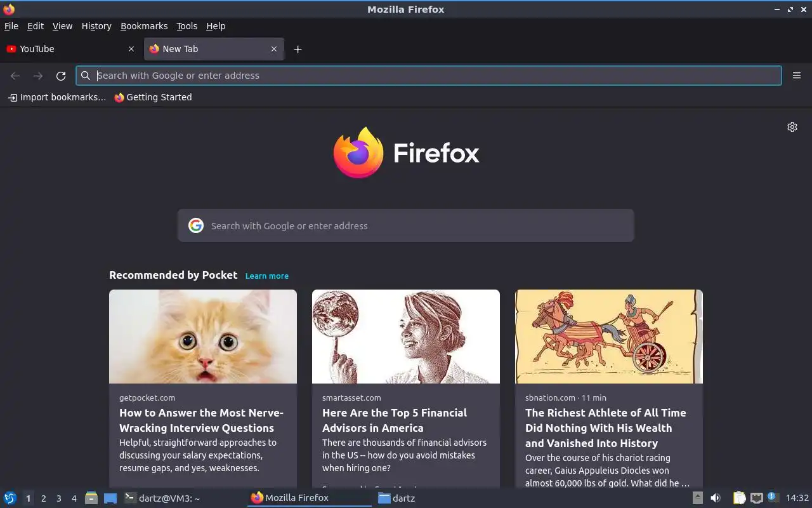Go back one page
The image size is (812, 508).
tap(15, 76)
